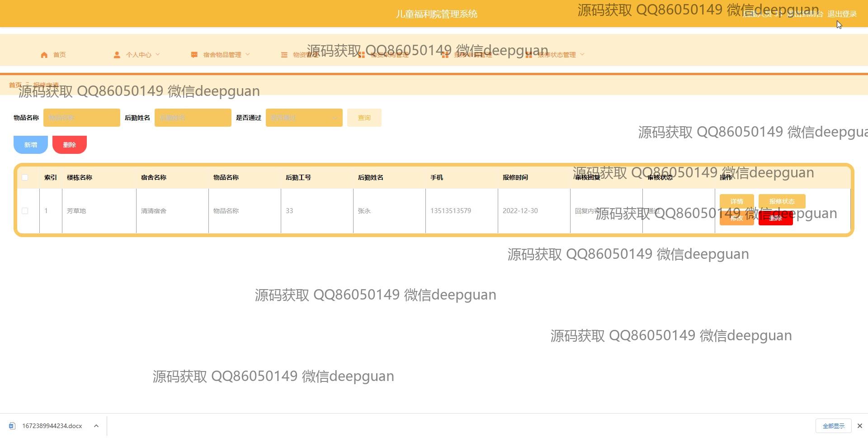The width and height of the screenshot is (868, 438).
Task: Click the 报修状态 button in row 1
Action: 782,201
